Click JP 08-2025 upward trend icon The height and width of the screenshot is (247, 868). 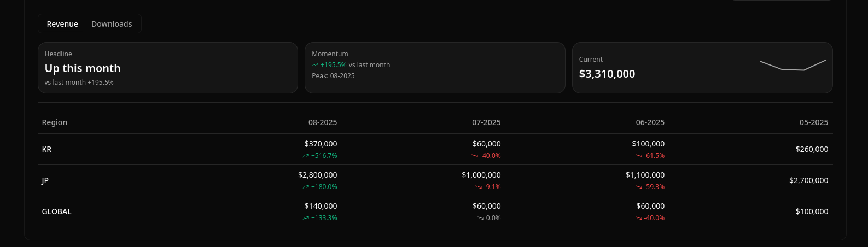[x=306, y=187]
